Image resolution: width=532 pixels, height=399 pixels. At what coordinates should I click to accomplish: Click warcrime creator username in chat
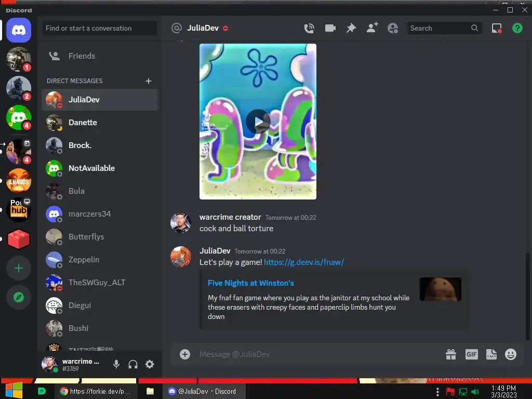click(230, 217)
